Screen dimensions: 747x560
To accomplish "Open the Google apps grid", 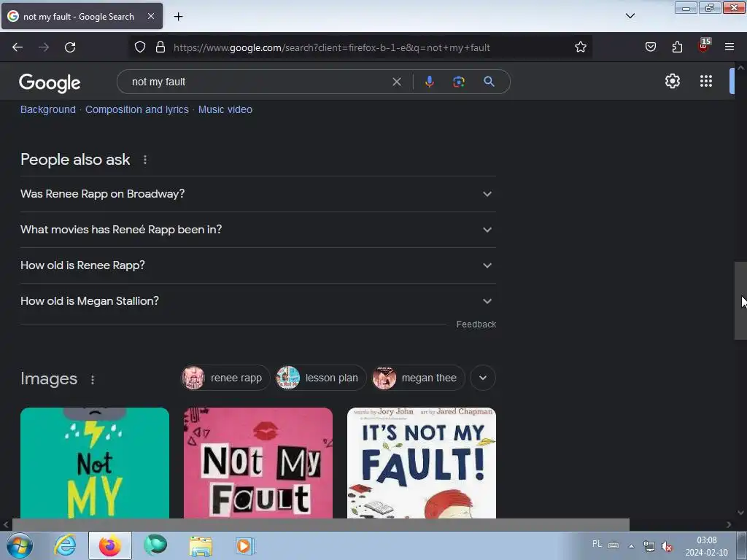I will tap(706, 82).
